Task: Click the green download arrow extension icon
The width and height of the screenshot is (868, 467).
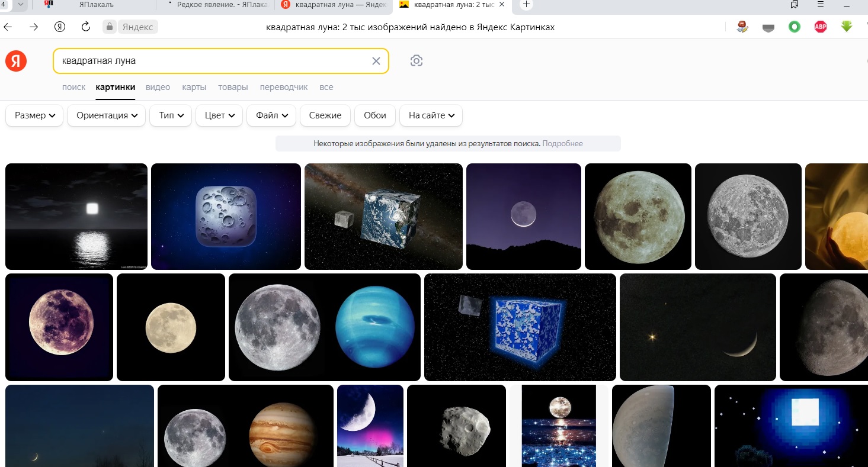Action: tap(847, 27)
